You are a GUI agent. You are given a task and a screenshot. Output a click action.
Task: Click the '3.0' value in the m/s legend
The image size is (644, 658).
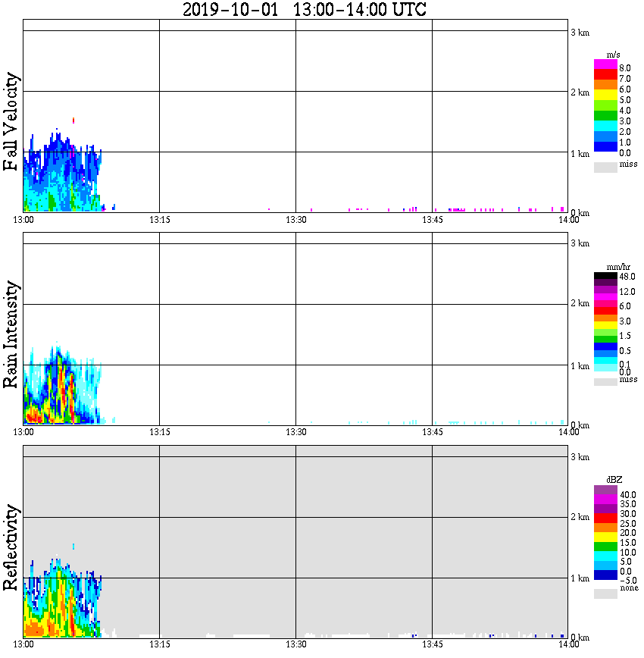point(625,121)
